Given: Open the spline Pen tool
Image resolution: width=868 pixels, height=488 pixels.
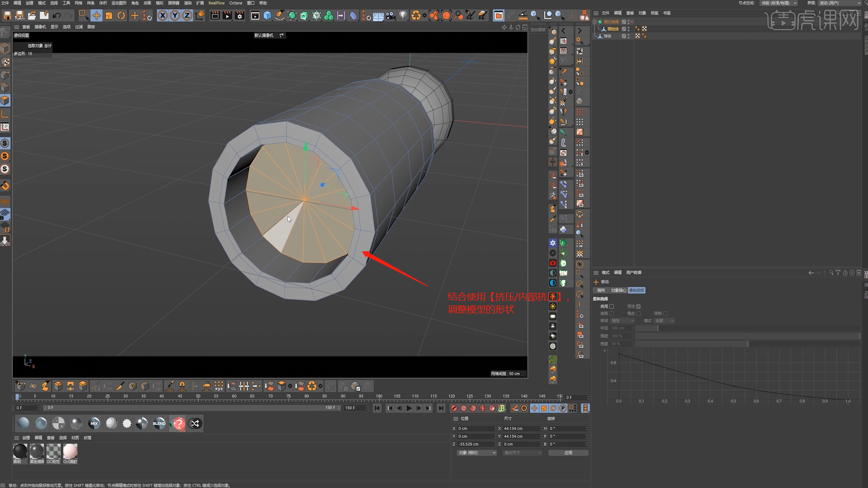Looking at the screenshot, I should (280, 16).
